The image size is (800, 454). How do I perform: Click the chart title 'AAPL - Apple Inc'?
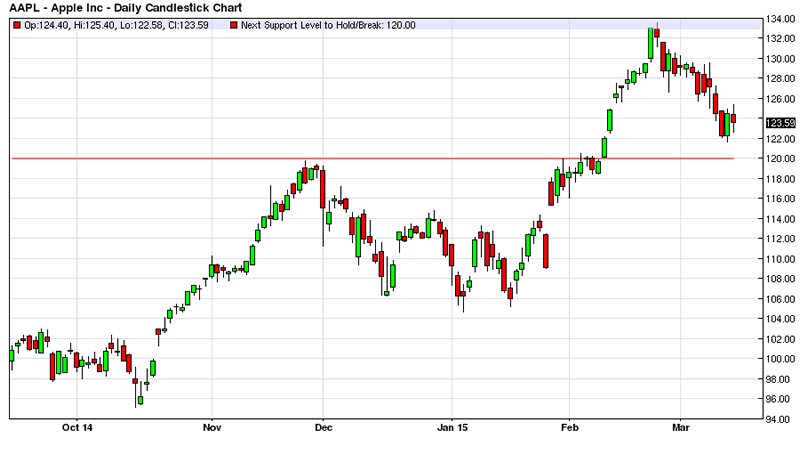56,8
